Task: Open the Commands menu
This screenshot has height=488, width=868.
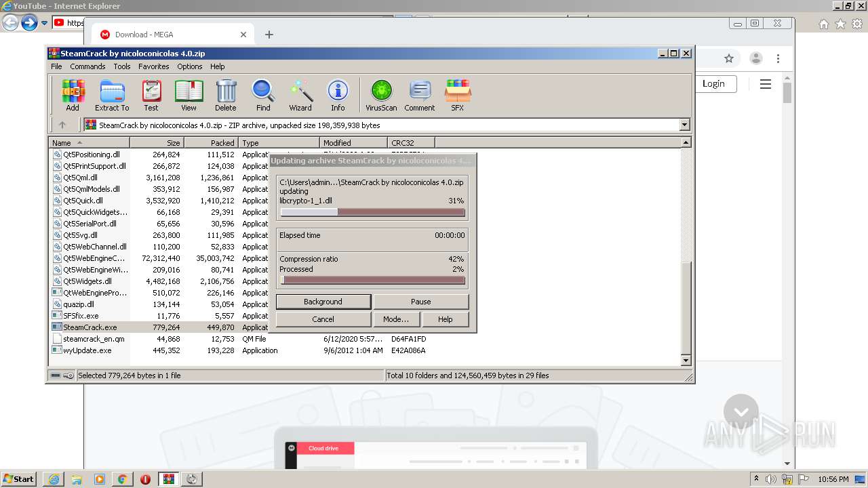Action: point(87,66)
